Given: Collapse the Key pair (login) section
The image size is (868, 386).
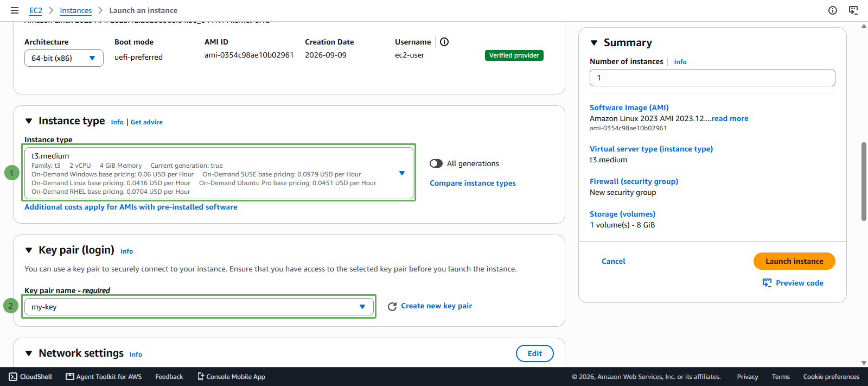Looking at the screenshot, I should (29, 250).
